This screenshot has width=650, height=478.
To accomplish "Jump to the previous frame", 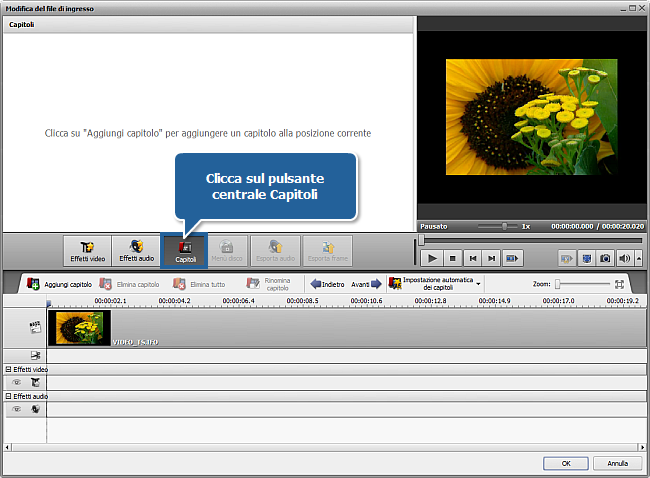I will (472, 258).
